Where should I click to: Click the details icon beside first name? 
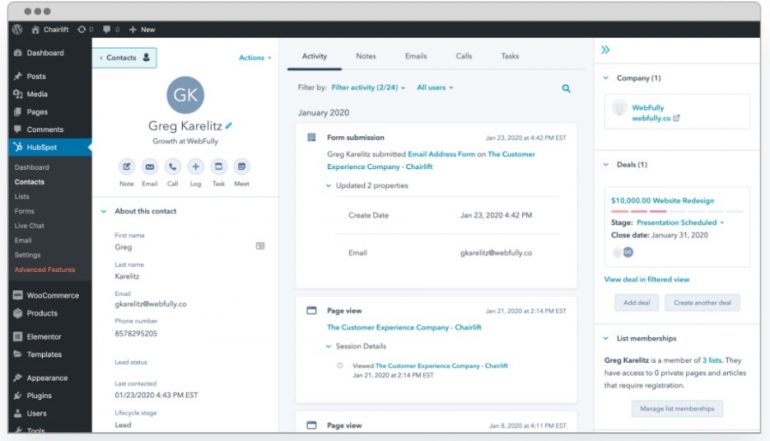pos(260,246)
